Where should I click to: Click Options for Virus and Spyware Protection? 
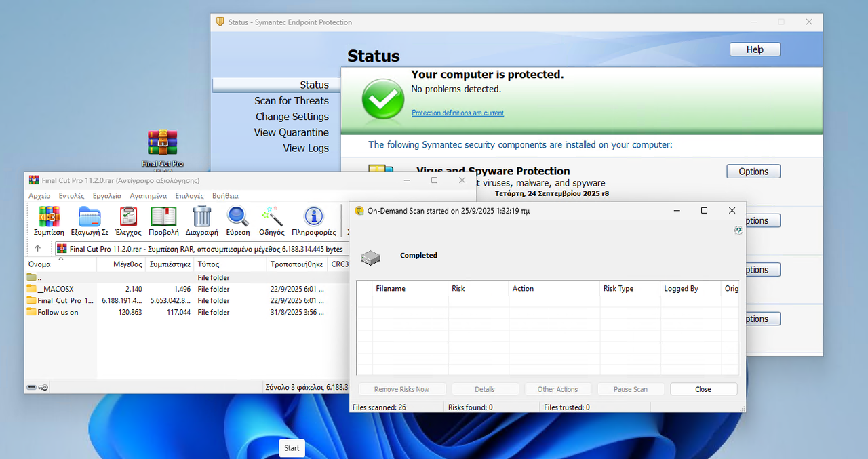point(753,172)
